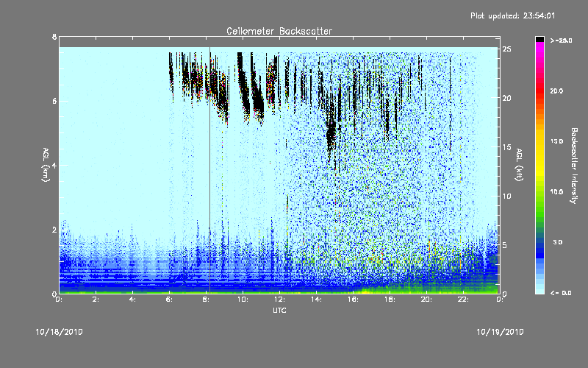Image resolution: width=588 pixels, height=368 pixels.
Task: Click the '20.0' colorbar value
Action: (x=556, y=91)
